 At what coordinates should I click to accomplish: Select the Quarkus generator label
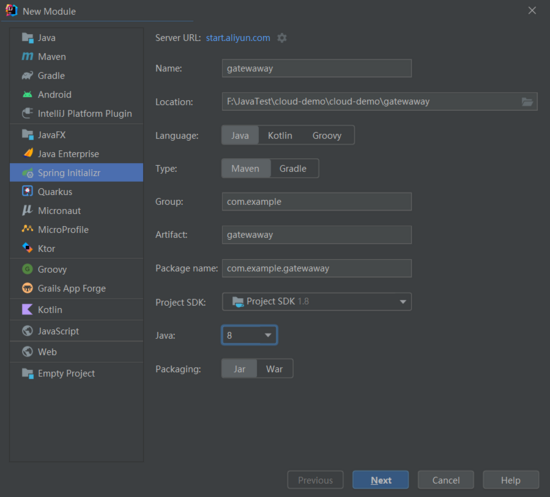pyautogui.click(x=55, y=192)
